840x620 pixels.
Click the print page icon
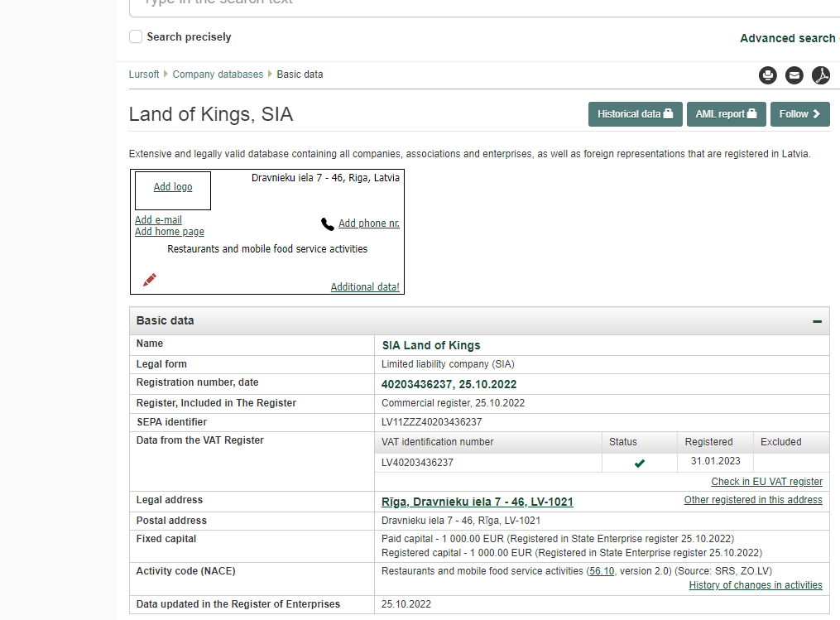(768, 75)
